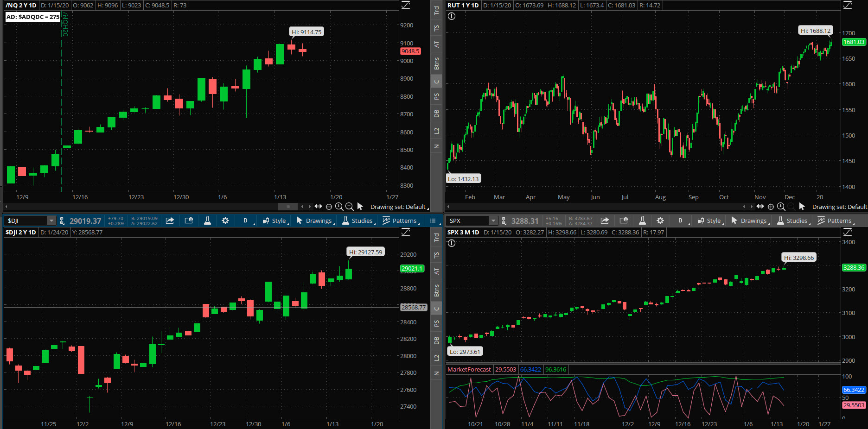Click the symbol info card icon in SPX toolbar
868x429 pixels.
624,221
